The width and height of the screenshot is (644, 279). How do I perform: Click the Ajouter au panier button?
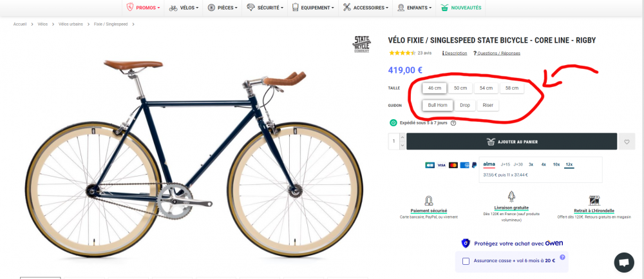[x=513, y=142]
